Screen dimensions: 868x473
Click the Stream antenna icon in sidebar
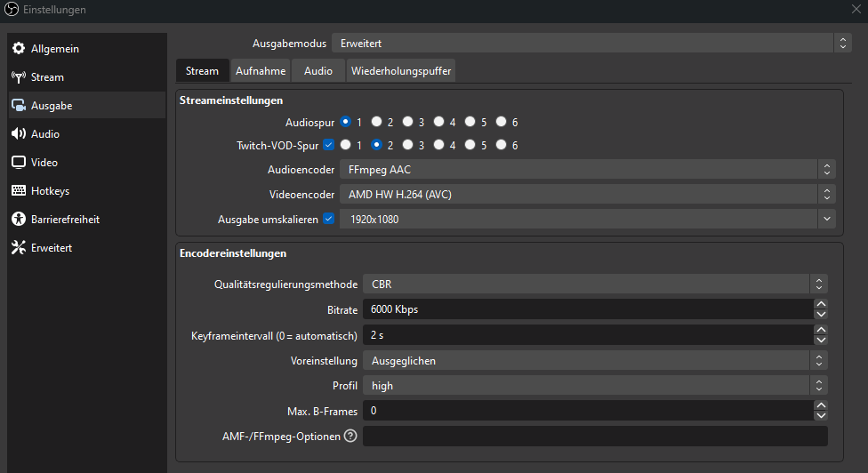click(19, 76)
